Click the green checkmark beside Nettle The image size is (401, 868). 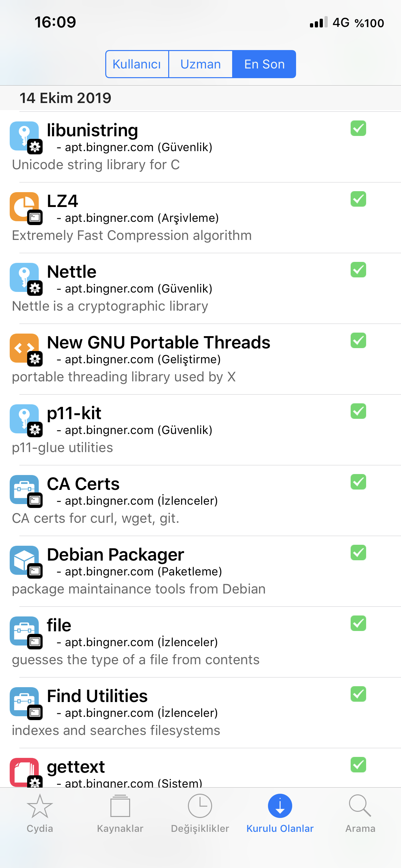coord(358,270)
